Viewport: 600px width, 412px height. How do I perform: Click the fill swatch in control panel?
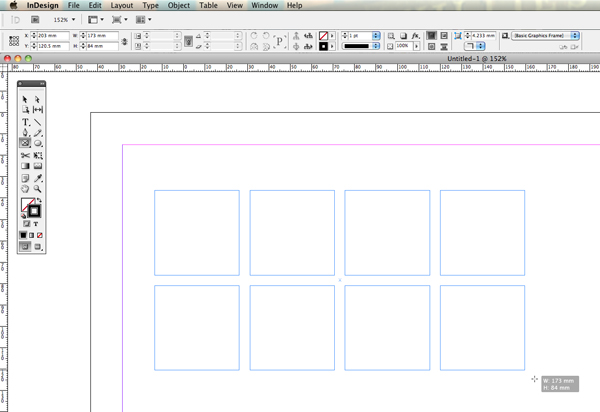tap(324, 36)
